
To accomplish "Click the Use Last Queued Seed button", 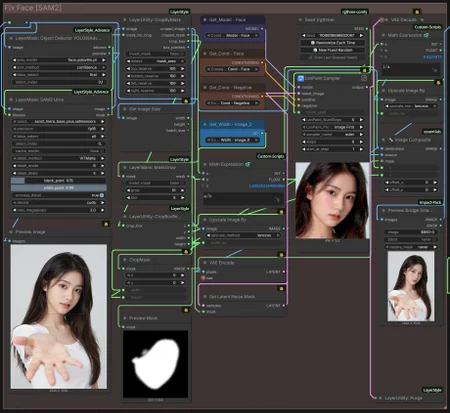I will tap(332, 57).
